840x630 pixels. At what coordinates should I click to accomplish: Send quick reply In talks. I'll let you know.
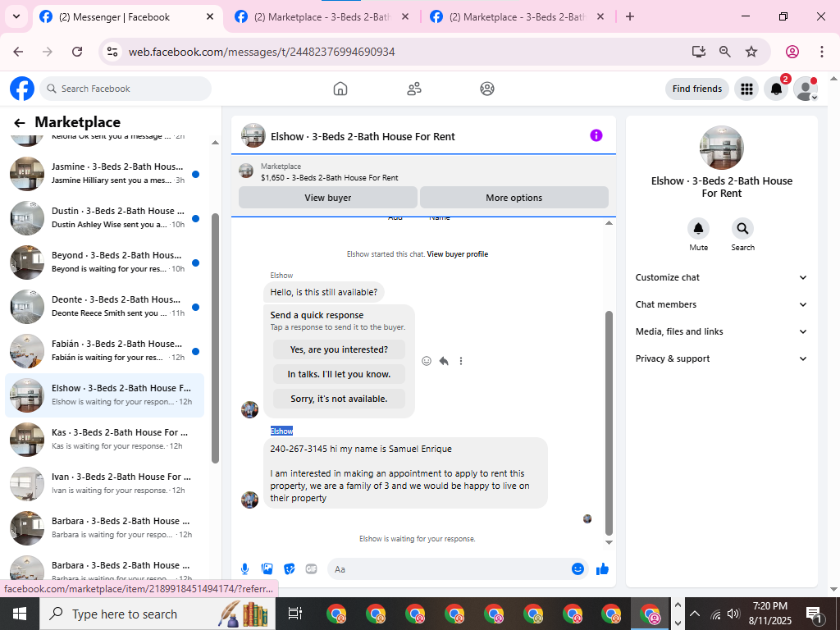click(339, 374)
